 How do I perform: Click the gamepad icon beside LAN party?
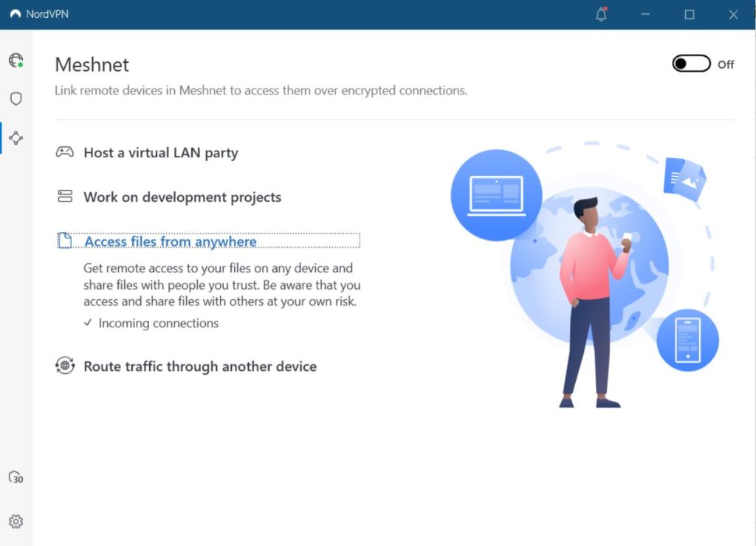click(65, 153)
